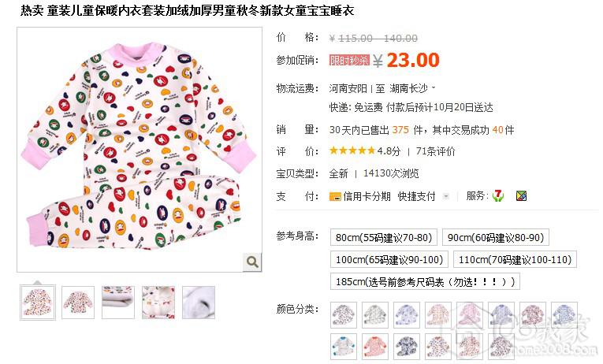
Task: Select the 185cm size chart option
Action: pos(425,282)
